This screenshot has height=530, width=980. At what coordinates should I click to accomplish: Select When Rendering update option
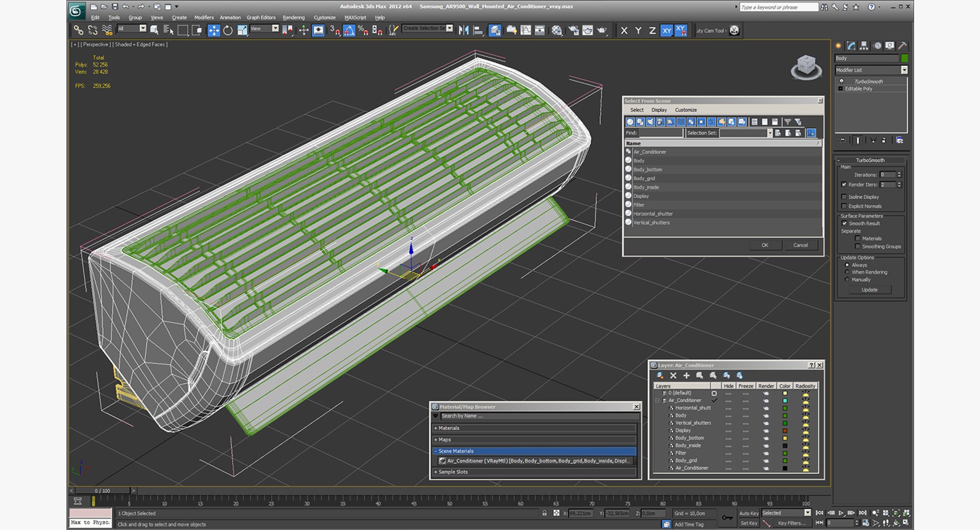pos(847,272)
